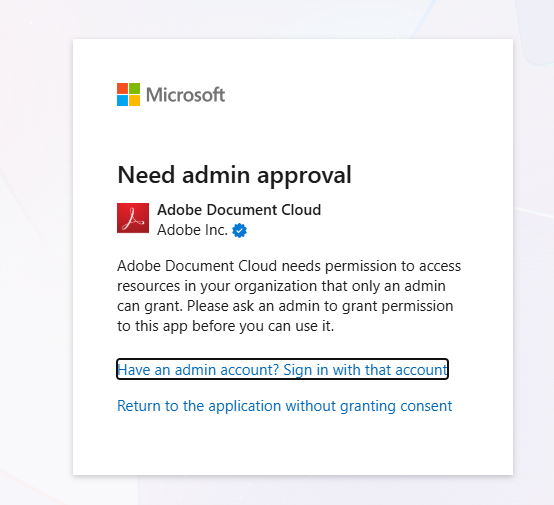Click the "Adobe Document Cloud" bold app name
Image resolution: width=554 pixels, height=505 pixels.
[x=239, y=210]
